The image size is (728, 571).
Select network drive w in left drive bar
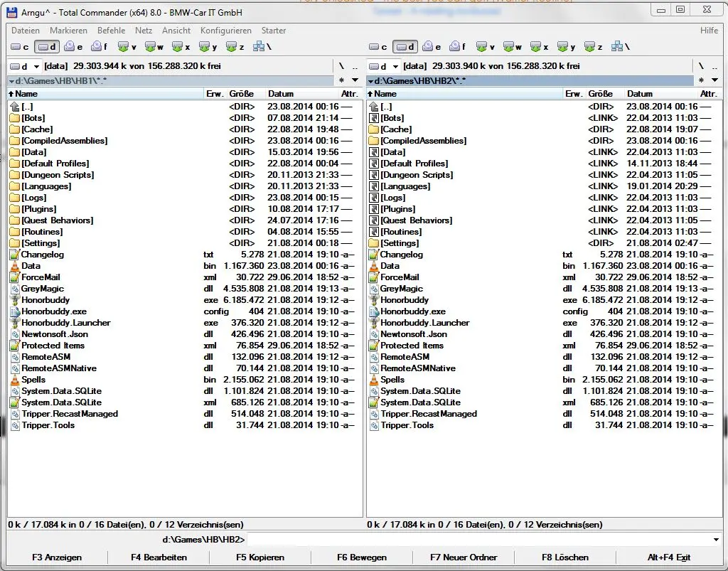[154, 47]
